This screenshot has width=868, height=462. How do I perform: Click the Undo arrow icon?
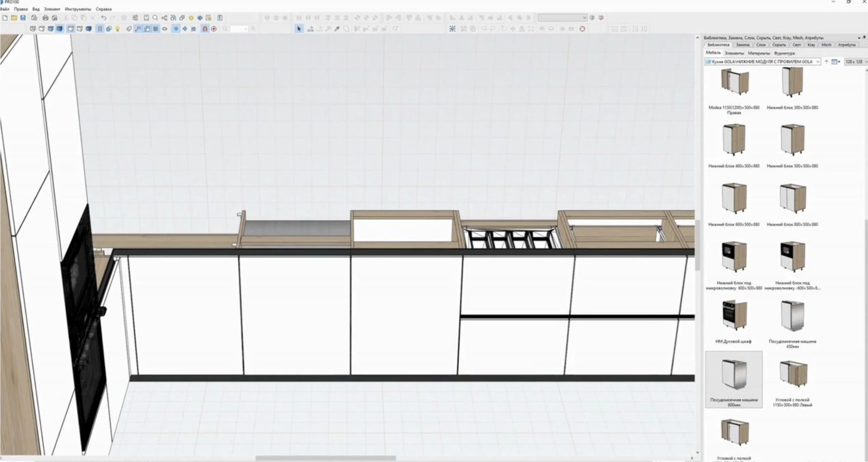(103, 18)
